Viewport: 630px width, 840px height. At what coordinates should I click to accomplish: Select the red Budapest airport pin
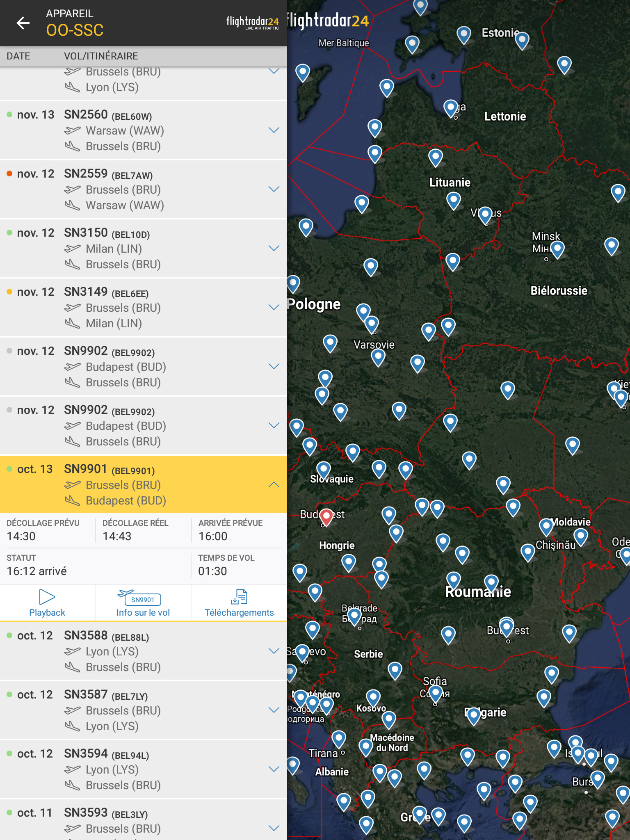pyautogui.click(x=326, y=517)
